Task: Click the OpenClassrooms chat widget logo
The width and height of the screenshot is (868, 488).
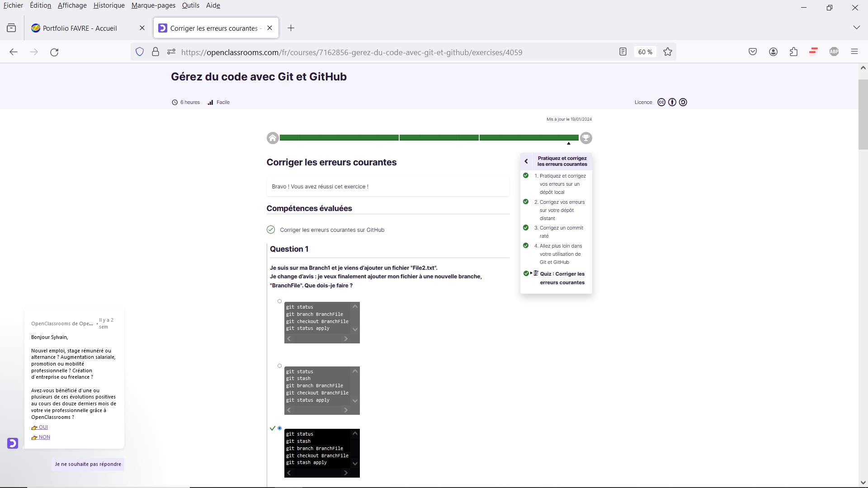Action: coord(13,443)
